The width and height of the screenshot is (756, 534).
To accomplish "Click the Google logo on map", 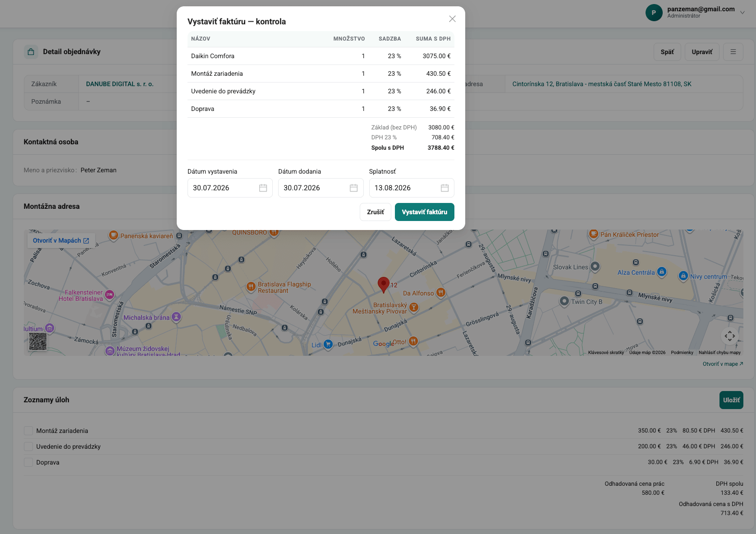I will pos(383,344).
